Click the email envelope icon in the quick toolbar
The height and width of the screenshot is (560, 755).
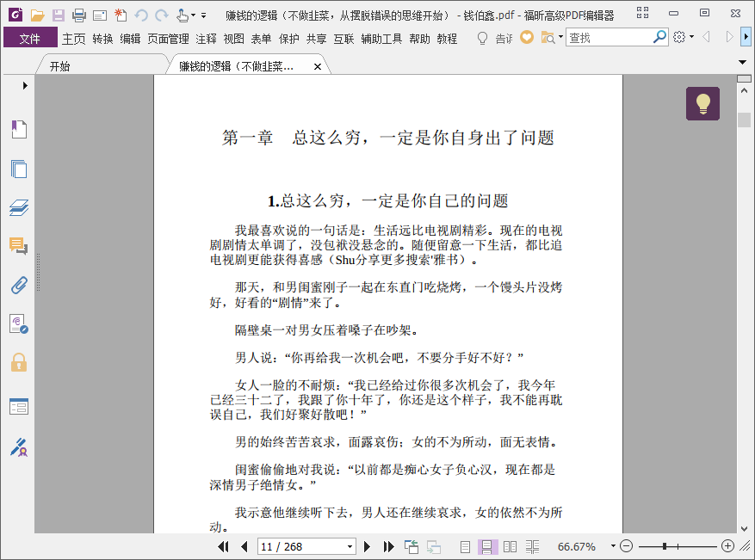pos(100,15)
